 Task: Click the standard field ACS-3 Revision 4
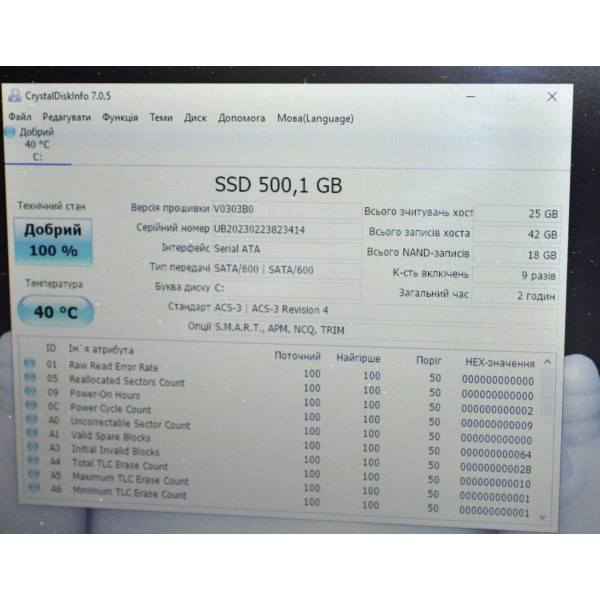pyautogui.click(x=385, y=310)
